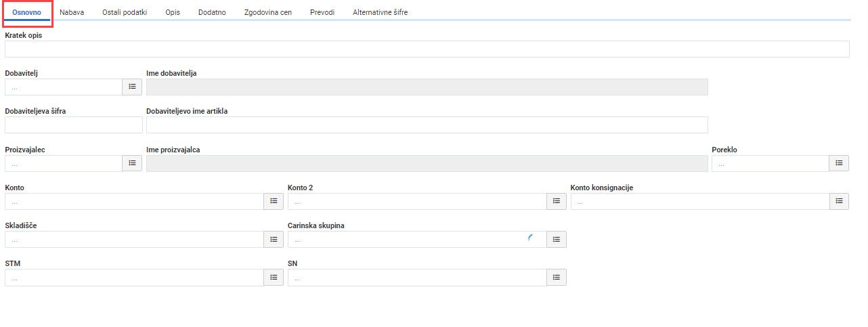The height and width of the screenshot is (327, 868).
Task: Open lookup list for Carinska skupina
Action: click(557, 239)
